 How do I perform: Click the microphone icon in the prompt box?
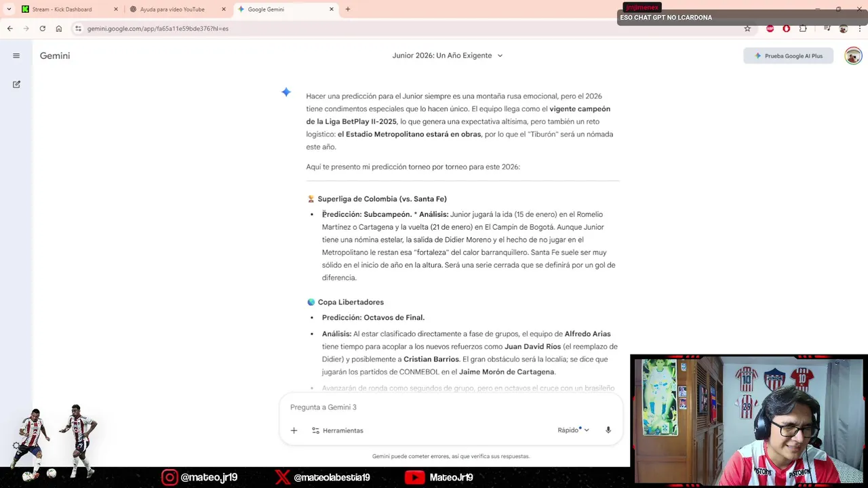(608, 430)
